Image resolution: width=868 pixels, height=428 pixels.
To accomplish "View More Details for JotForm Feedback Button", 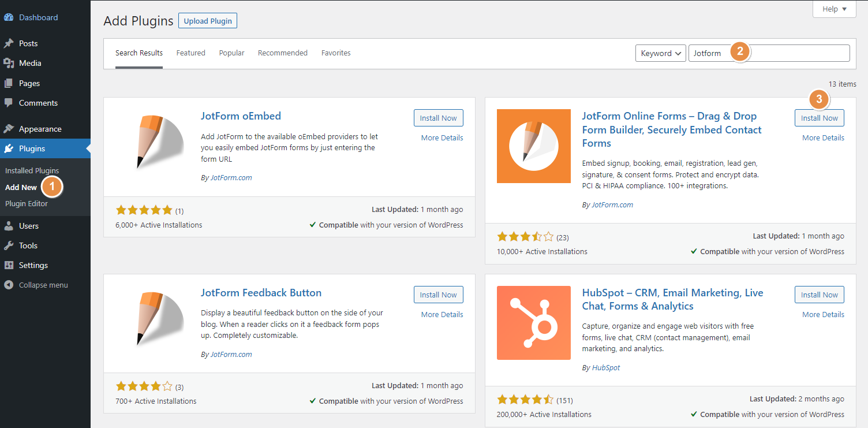I will (x=442, y=314).
